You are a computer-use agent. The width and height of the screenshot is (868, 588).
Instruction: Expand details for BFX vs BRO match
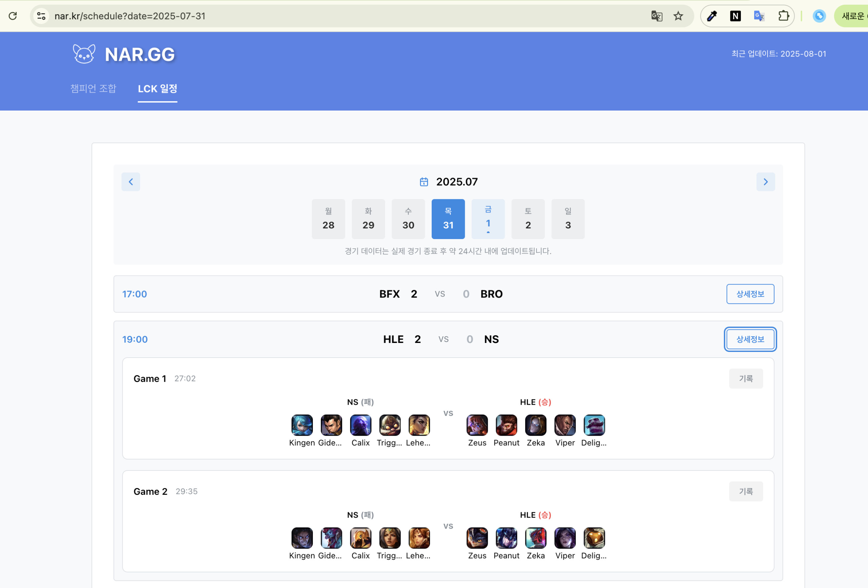tap(750, 294)
